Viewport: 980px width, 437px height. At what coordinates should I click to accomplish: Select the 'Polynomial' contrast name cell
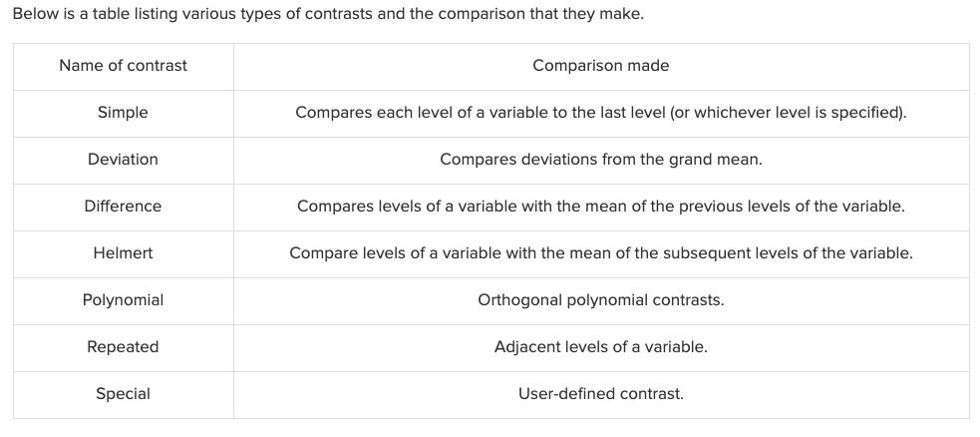click(124, 300)
